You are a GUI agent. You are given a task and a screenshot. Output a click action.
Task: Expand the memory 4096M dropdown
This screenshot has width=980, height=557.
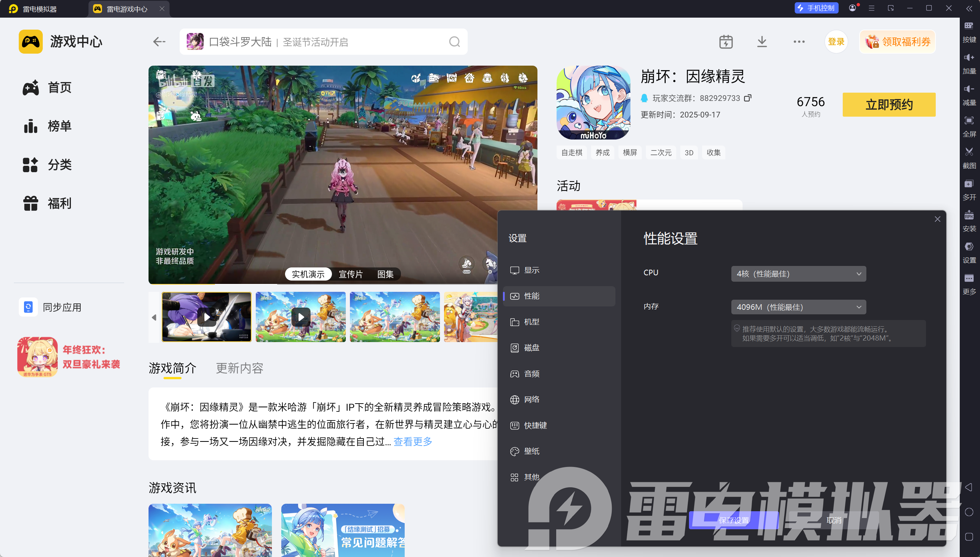coord(798,307)
